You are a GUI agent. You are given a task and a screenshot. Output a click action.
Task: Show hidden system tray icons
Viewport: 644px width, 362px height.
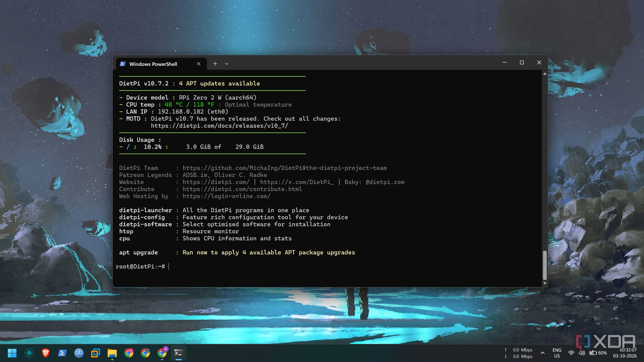(543, 353)
